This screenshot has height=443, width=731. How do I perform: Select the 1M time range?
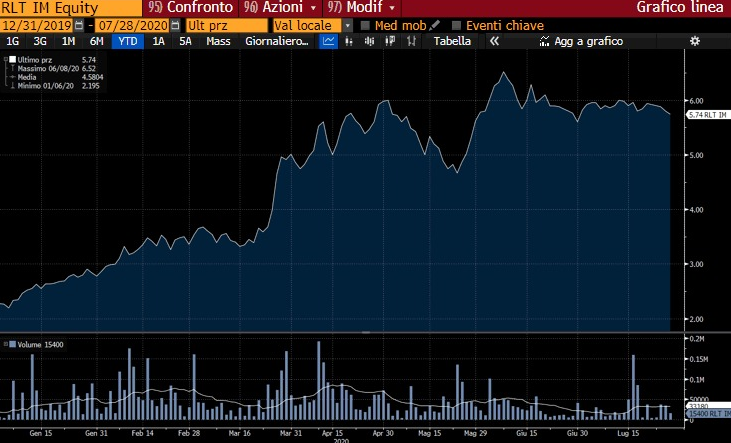click(69, 41)
